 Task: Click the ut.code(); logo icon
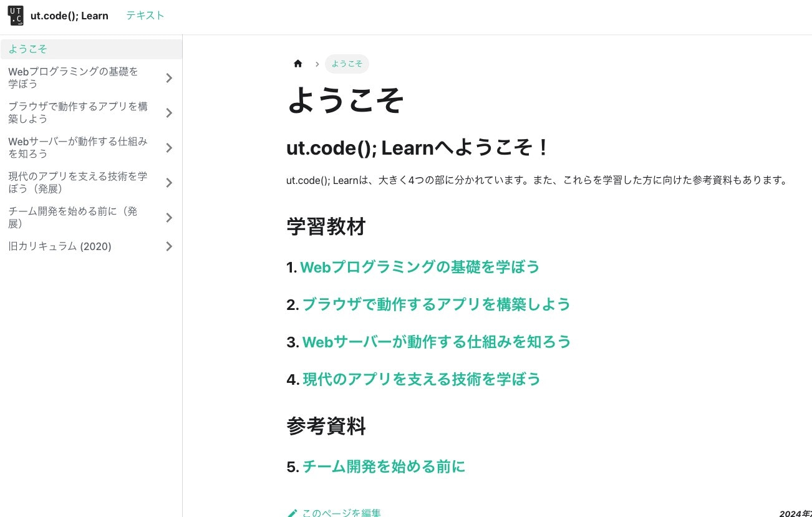(15, 15)
